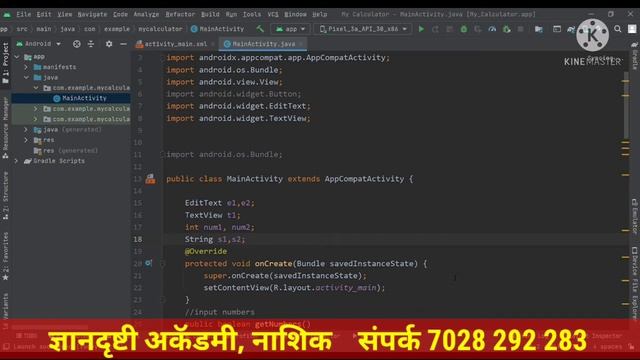The width and height of the screenshot is (640, 360).
Task: Open the Analyze menu
Action: click(146, 14)
